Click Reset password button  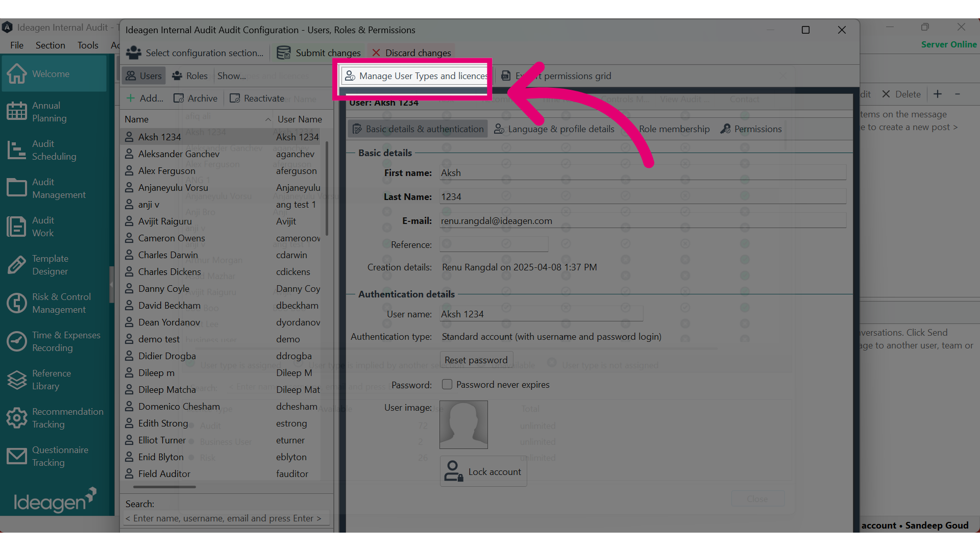tap(476, 360)
